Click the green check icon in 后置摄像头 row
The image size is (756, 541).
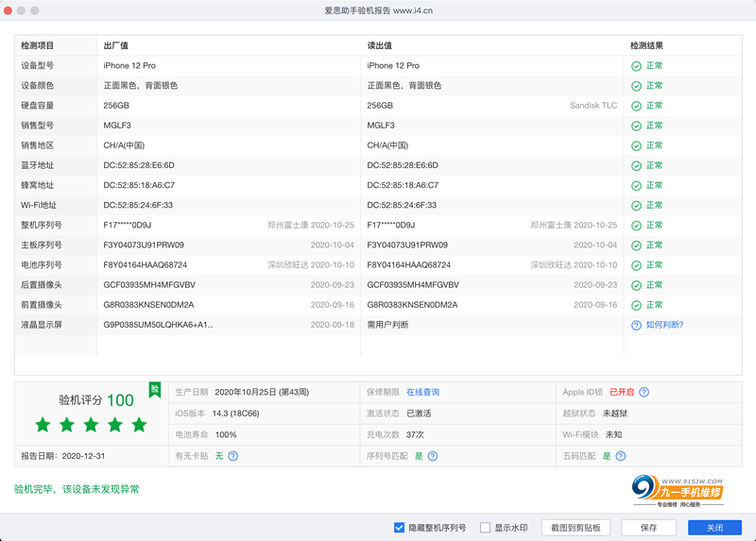636,285
